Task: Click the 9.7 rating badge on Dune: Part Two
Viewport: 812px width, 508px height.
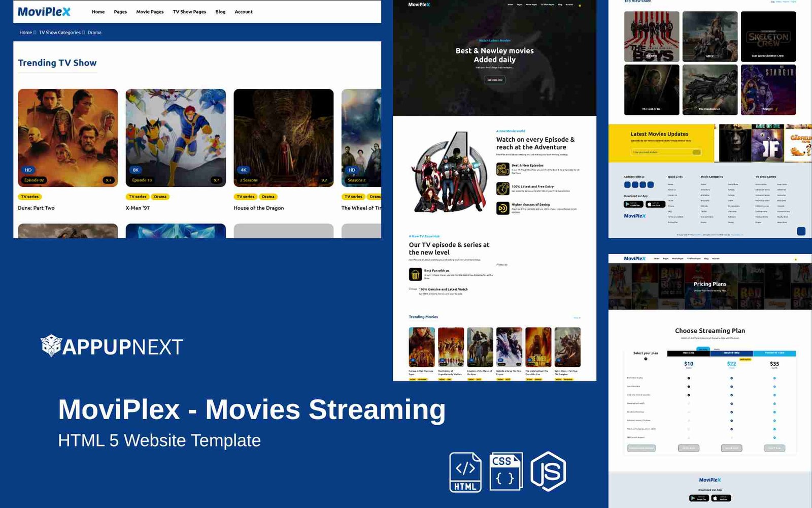Action: (108, 180)
